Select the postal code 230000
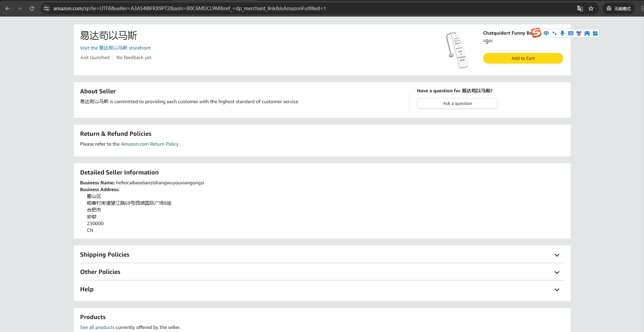Image resolution: width=644 pixels, height=332 pixels. click(x=95, y=223)
